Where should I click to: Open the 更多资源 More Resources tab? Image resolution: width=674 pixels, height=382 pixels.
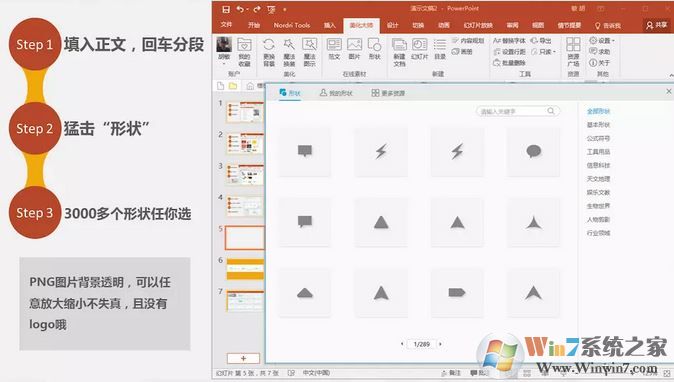[x=388, y=93]
